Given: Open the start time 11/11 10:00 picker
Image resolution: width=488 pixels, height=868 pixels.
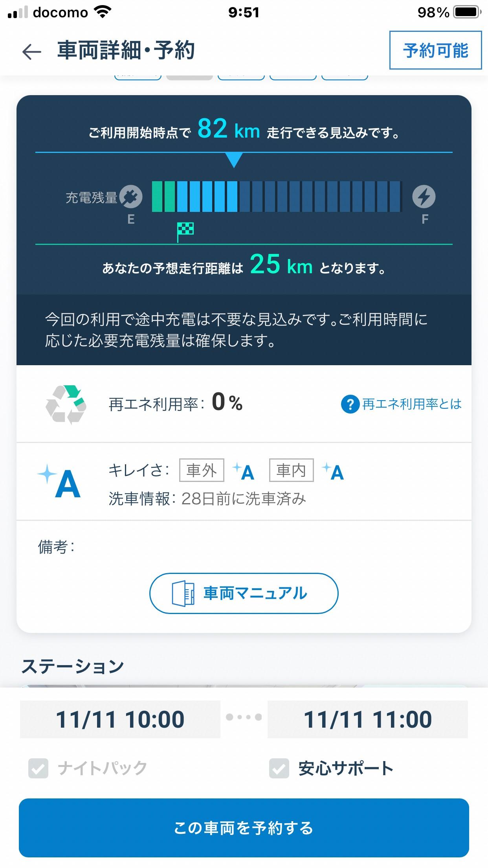Looking at the screenshot, I should click(x=120, y=719).
